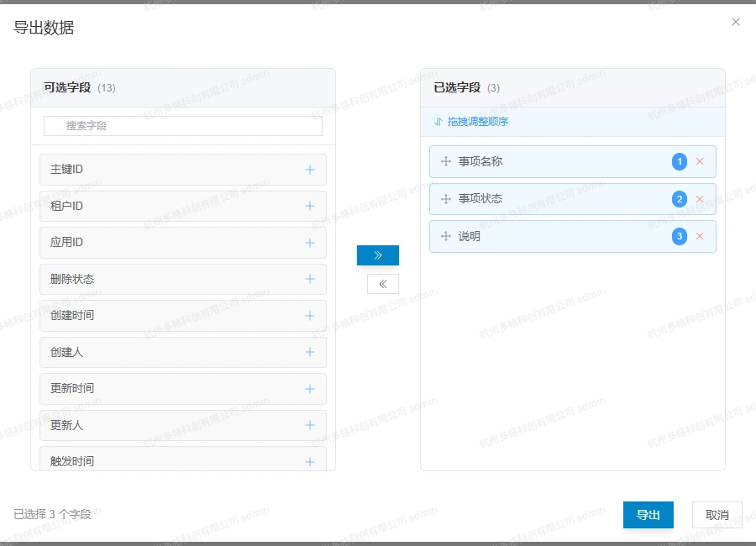Add the 创建人 field using its plus icon

(x=309, y=352)
